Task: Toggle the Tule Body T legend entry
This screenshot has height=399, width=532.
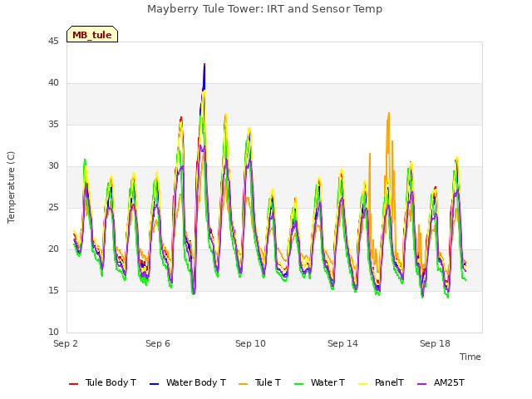Action: point(102,382)
